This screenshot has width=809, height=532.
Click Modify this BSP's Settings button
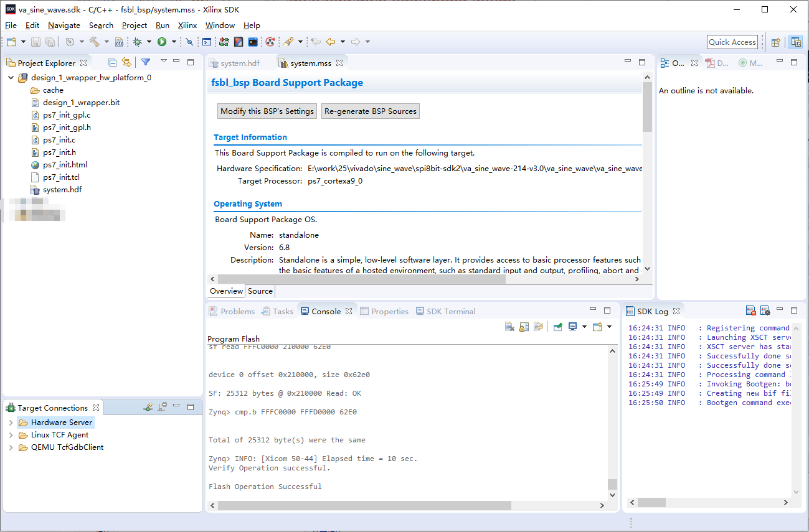[x=267, y=111]
